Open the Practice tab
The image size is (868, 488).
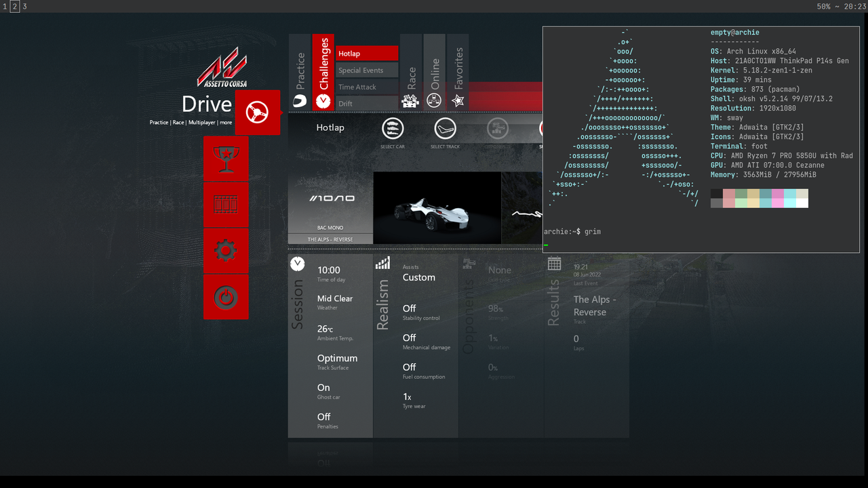click(300, 71)
